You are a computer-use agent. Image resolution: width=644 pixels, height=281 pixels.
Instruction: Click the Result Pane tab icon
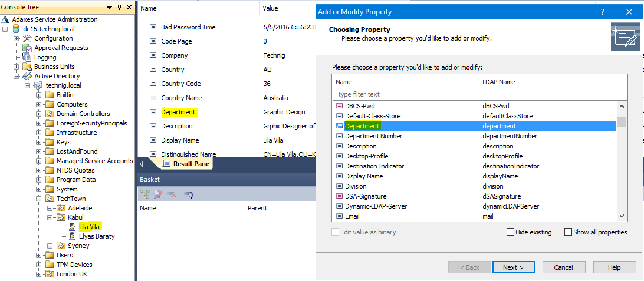pos(166,164)
